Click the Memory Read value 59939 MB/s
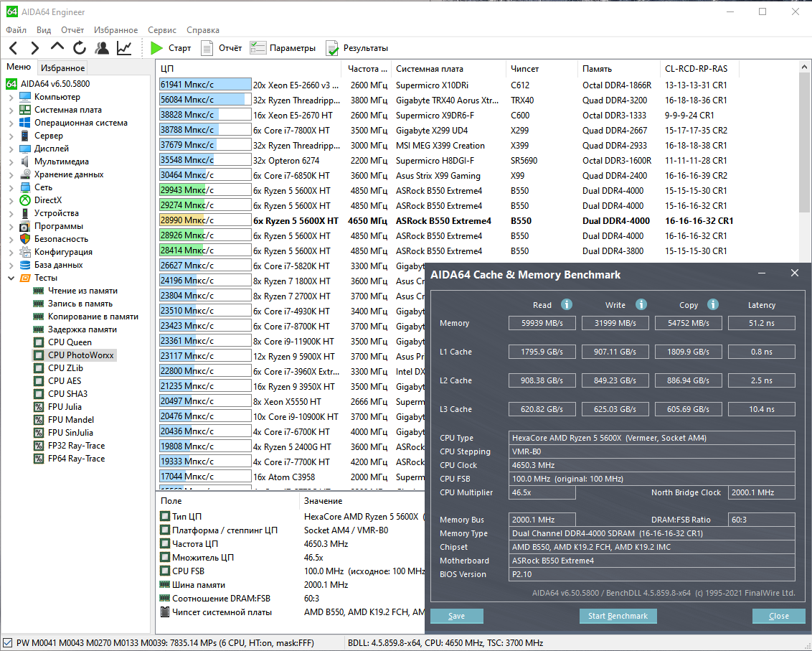 pos(542,323)
